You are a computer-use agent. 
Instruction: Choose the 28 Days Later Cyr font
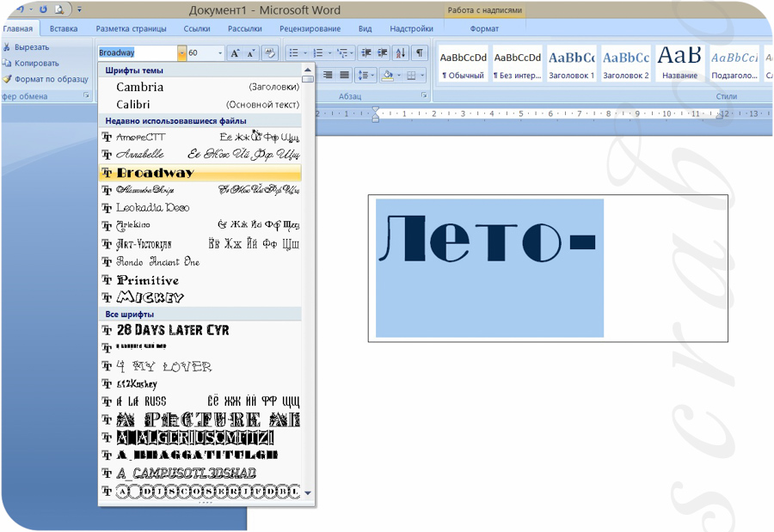(200, 330)
